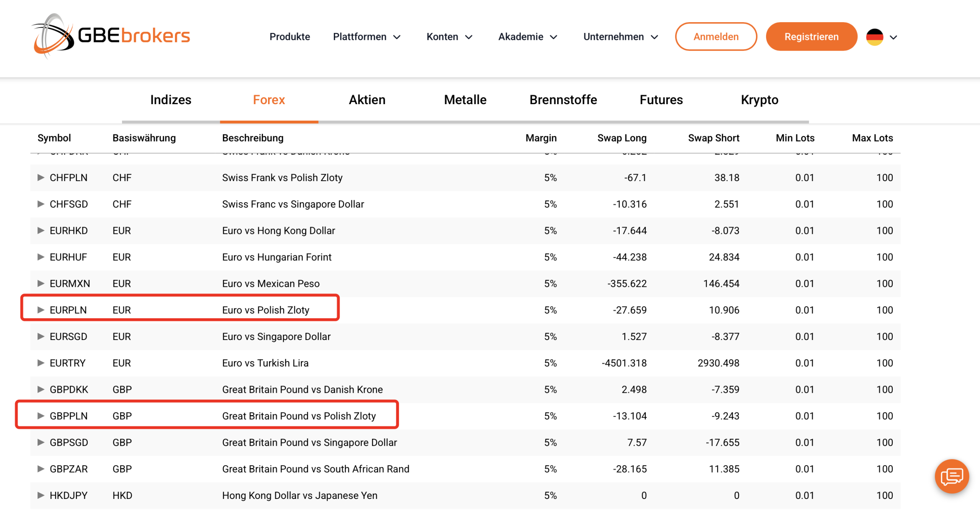Open the Brennstoffe tab
This screenshot has width=980, height=510.
click(x=563, y=100)
